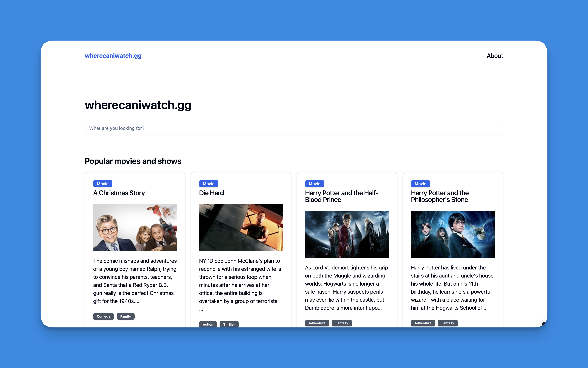Select the Family genre tag
588x368 pixels.
(126, 316)
